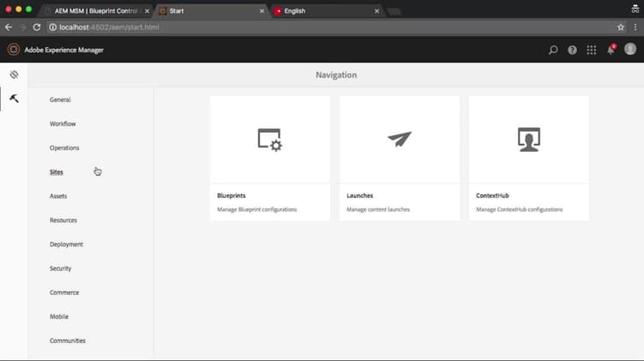Open the notifications bell icon
Viewport: 644px width, 361px height.
[611, 50]
